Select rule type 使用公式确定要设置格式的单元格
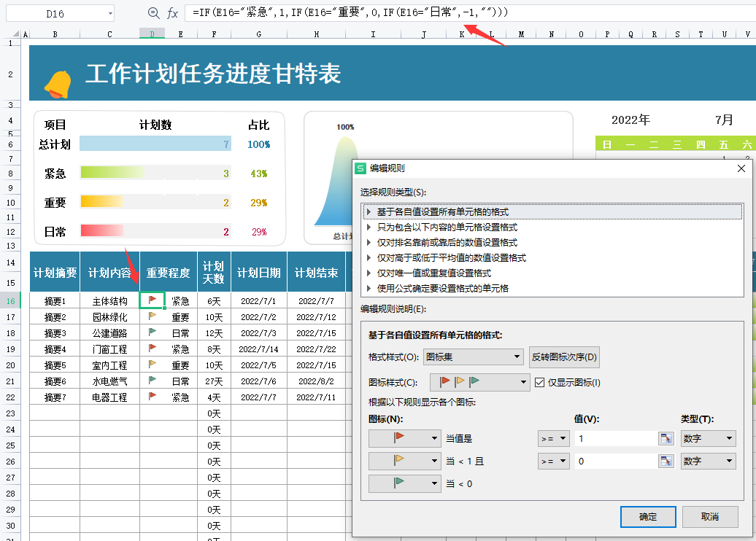Screen dimensions: 756x541 pyautogui.click(x=552, y=289)
